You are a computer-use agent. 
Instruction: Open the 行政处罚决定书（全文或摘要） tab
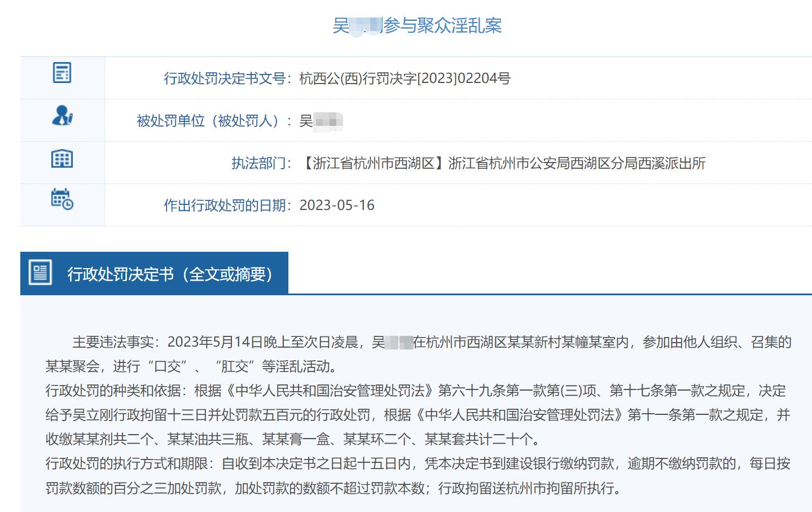[170, 274]
